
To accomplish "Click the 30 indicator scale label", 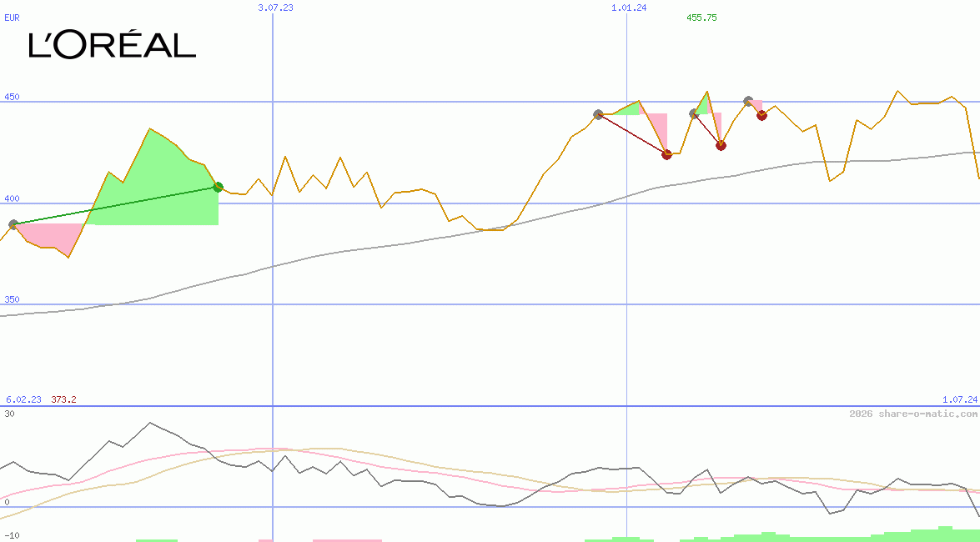I will point(8,414).
